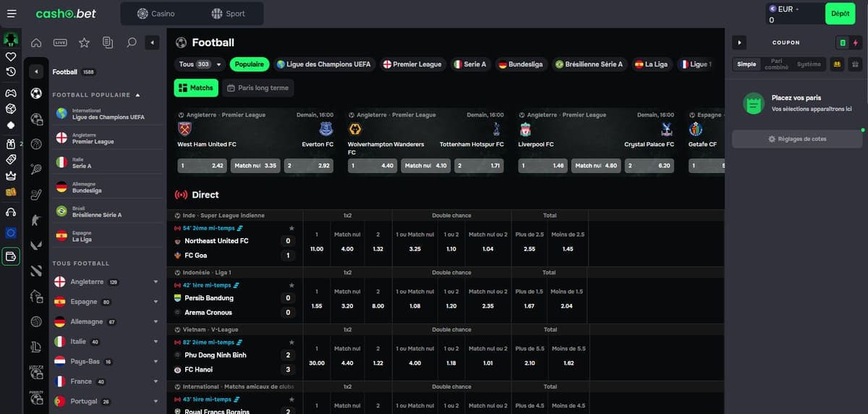Open favorites via the heart sidebar icon

pyautogui.click(x=11, y=56)
